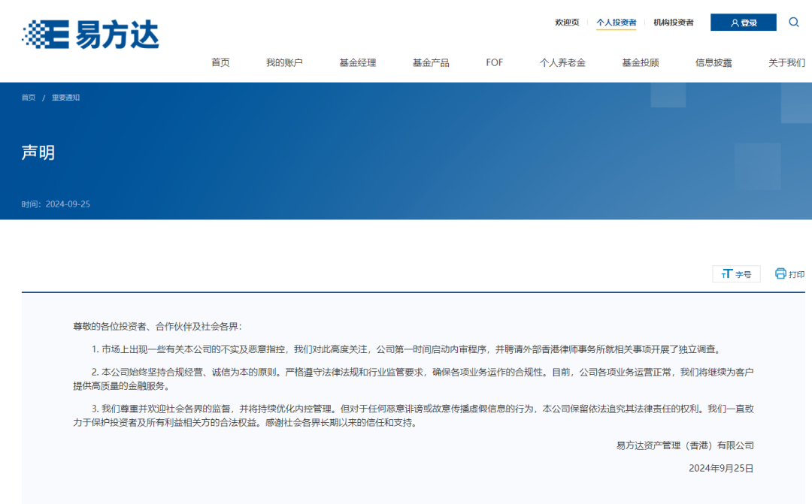Viewport: 812px width, 504px height.
Task: Click the 声明 page title
Action: click(38, 152)
